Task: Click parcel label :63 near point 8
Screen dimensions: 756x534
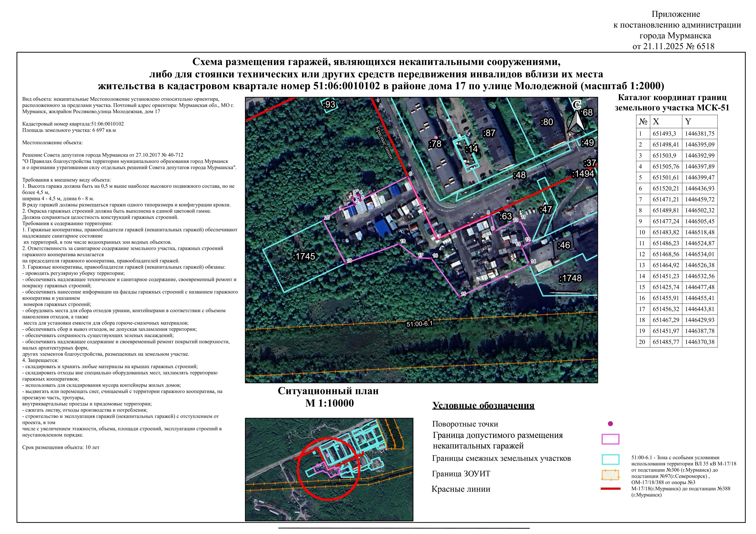Action: coord(505,216)
